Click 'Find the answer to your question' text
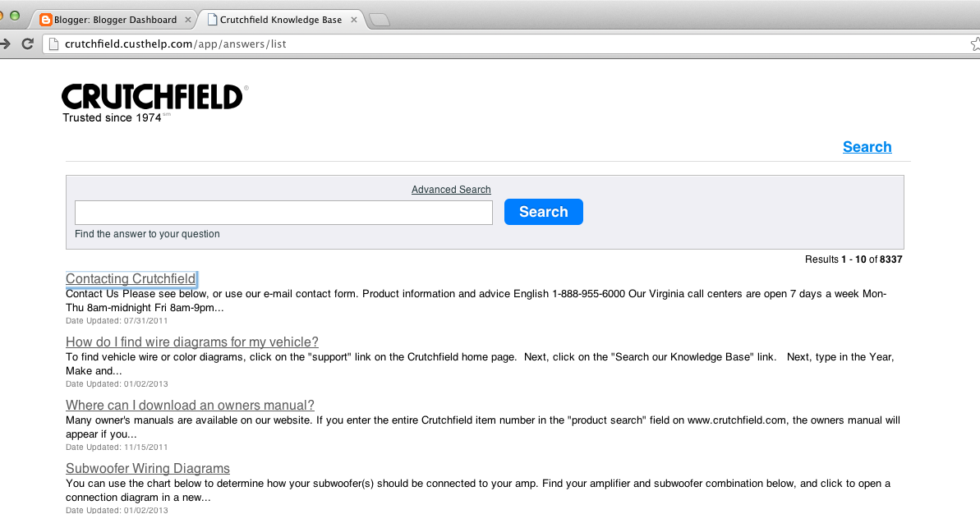The height and width of the screenshot is (514, 980). (x=147, y=233)
